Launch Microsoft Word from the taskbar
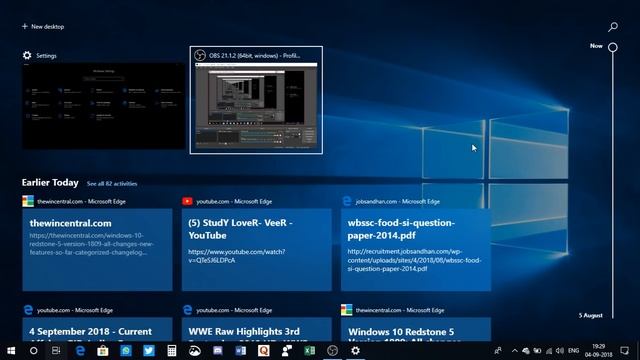The height and width of the screenshot is (360, 640). point(240,351)
